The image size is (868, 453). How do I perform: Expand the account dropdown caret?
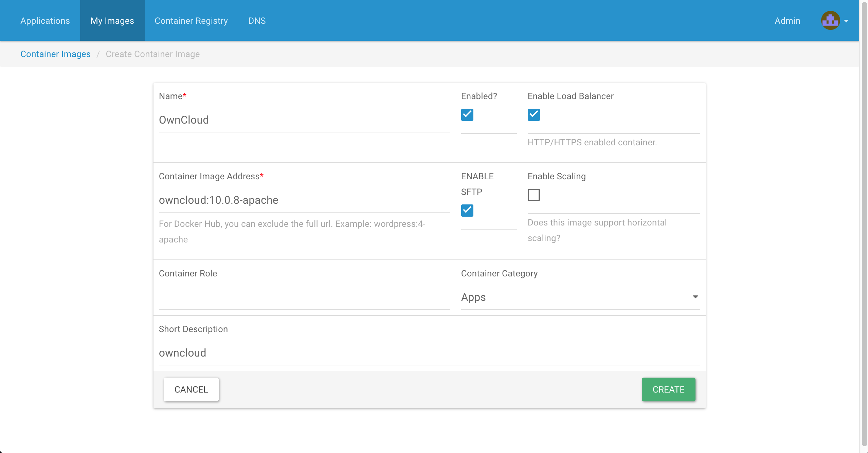point(846,21)
